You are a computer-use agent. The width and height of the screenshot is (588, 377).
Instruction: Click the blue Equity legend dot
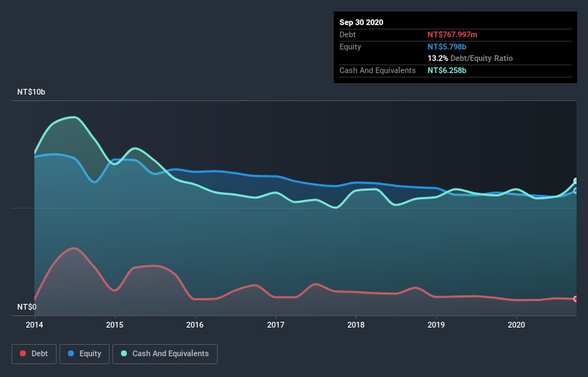coord(71,353)
